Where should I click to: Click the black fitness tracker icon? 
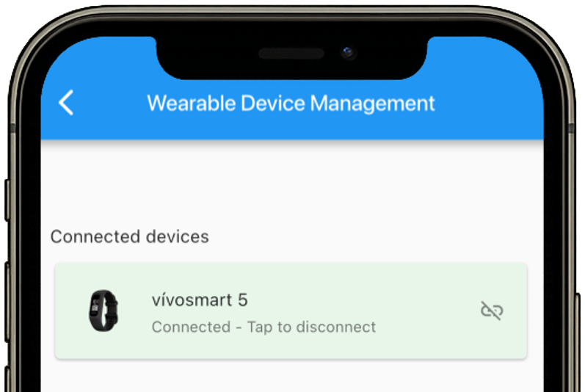coord(103,311)
